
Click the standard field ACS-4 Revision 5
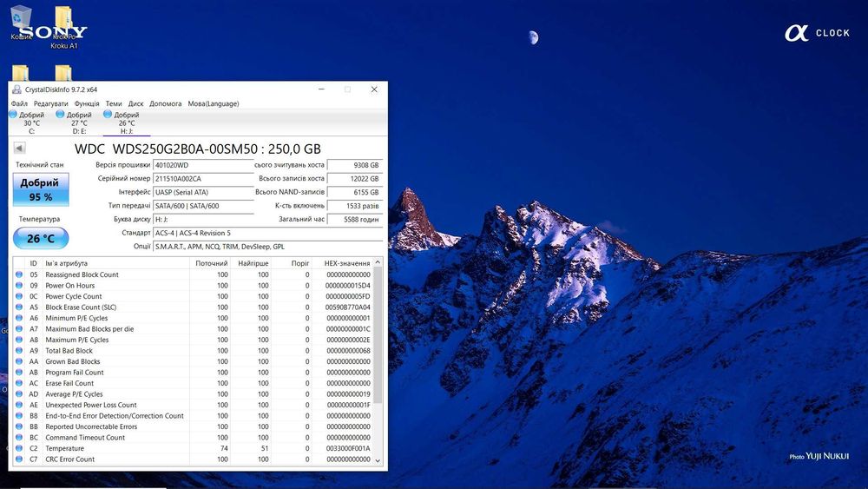(268, 233)
